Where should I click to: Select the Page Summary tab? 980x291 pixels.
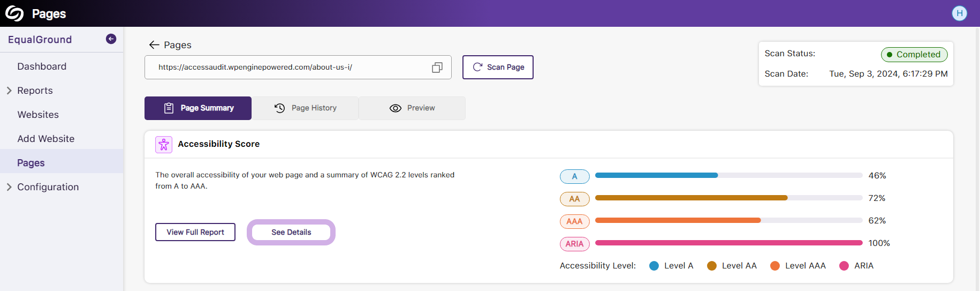(x=198, y=108)
